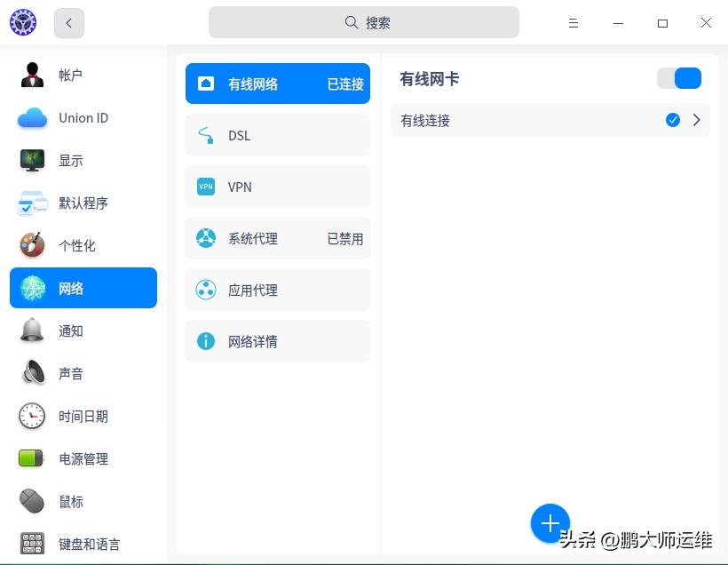728x565 pixels.
Task: Click the back arrow navigation button
Action: (x=68, y=22)
